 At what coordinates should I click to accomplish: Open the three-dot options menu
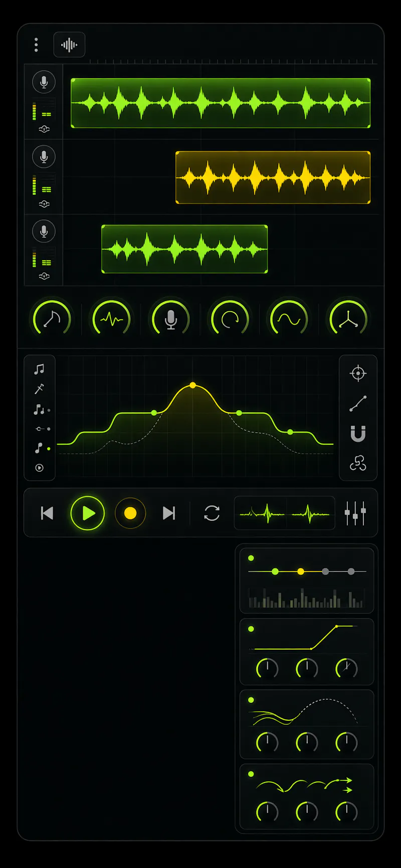coord(36,45)
